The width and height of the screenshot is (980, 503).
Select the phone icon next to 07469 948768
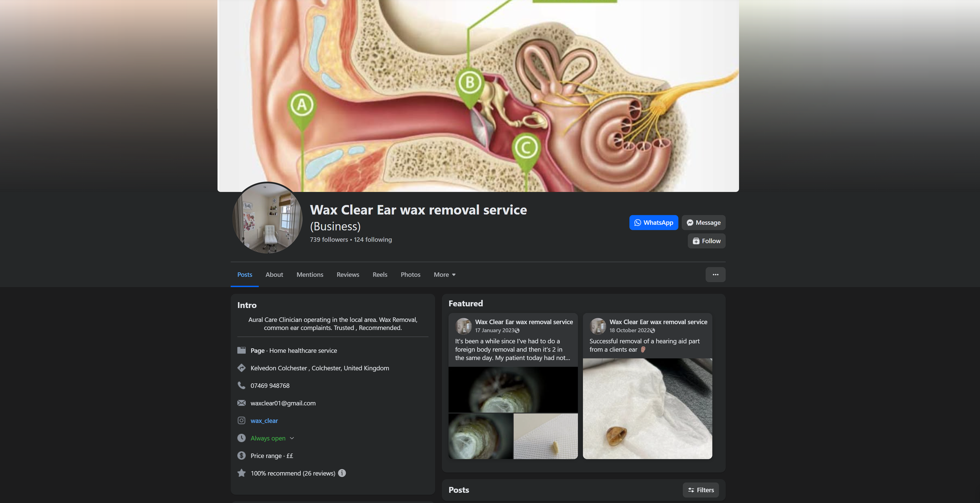point(242,385)
